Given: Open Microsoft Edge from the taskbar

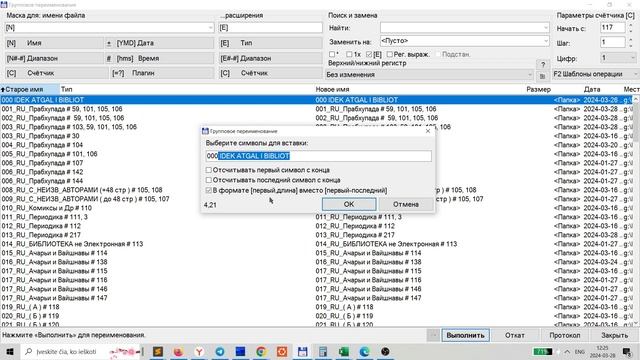Looking at the screenshot, I should coord(364,351).
